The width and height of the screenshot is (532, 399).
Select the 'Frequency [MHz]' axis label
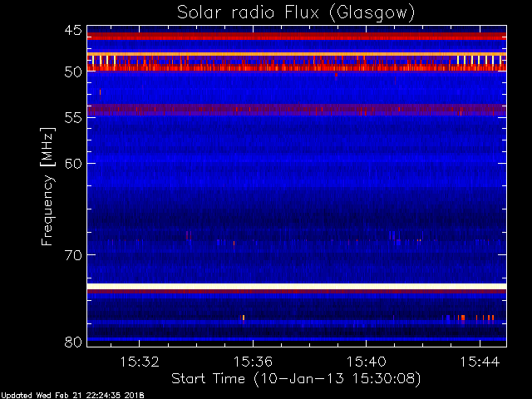47,186
